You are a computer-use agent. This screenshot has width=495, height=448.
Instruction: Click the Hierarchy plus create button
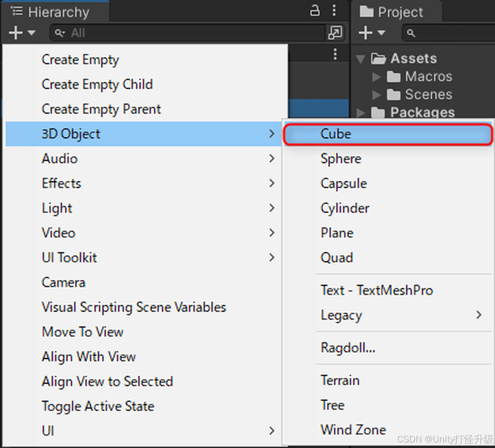point(15,33)
